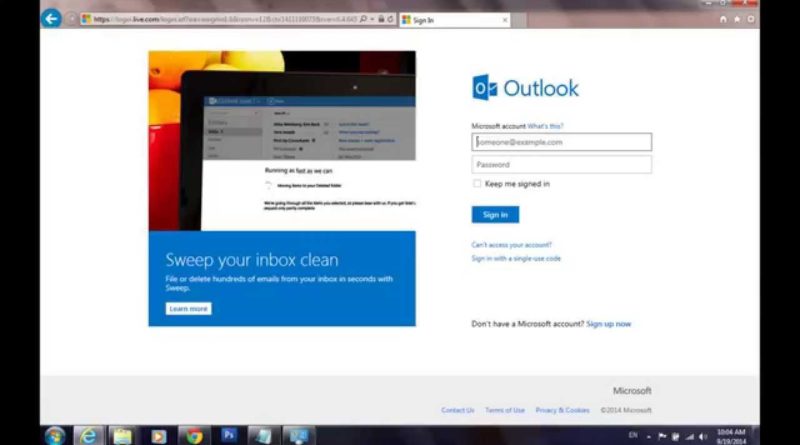Enable the Keep me signed in checkbox
Image resolution: width=800 pixels, height=445 pixels.
click(x=477, y=184)
